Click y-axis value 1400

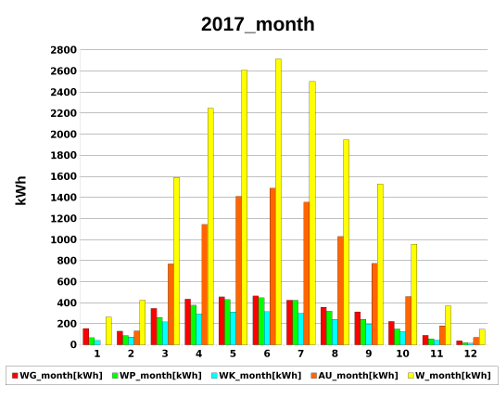(63, 198)
